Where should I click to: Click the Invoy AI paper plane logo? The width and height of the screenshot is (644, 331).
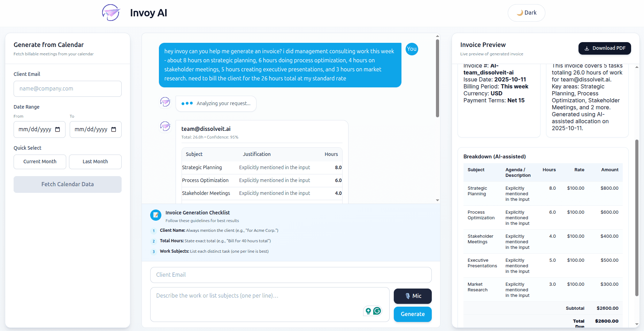(111, 13)
